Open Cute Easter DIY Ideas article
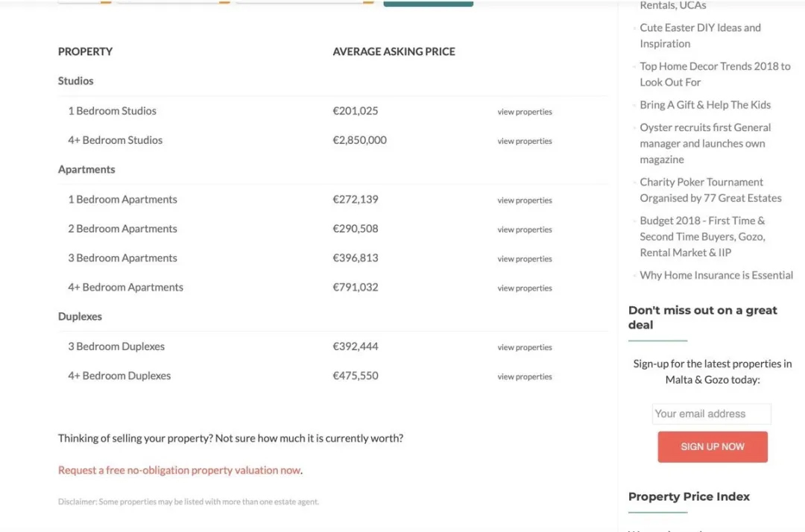This screenshot has height=532, width=805. (x=700, y=36)
